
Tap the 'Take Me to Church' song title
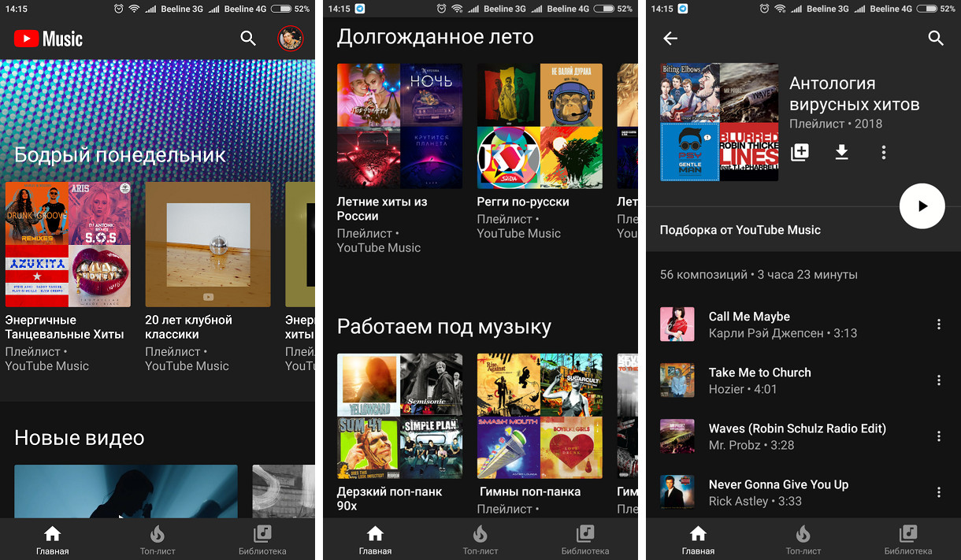759,372
